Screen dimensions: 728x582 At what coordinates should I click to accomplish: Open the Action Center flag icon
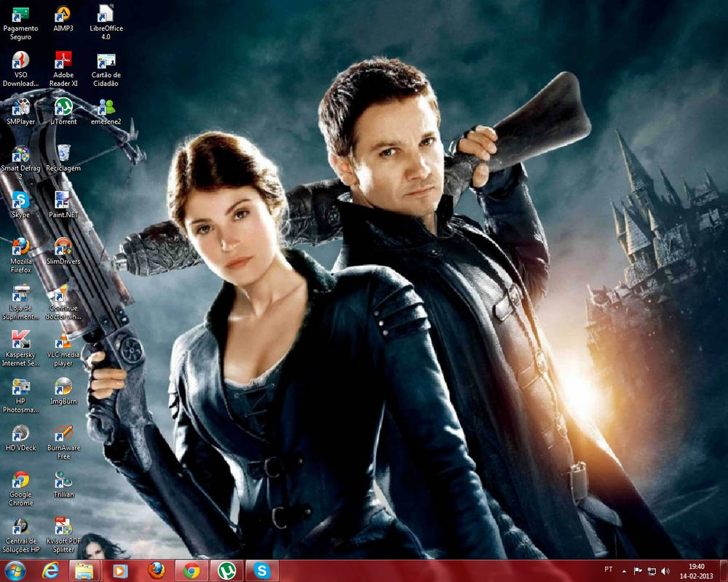[x=638, y=571]
